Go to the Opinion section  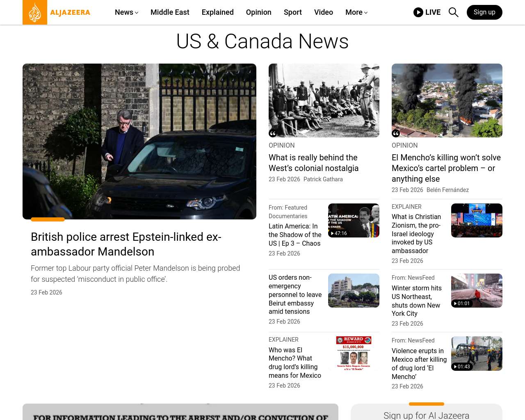pos(258,12)
